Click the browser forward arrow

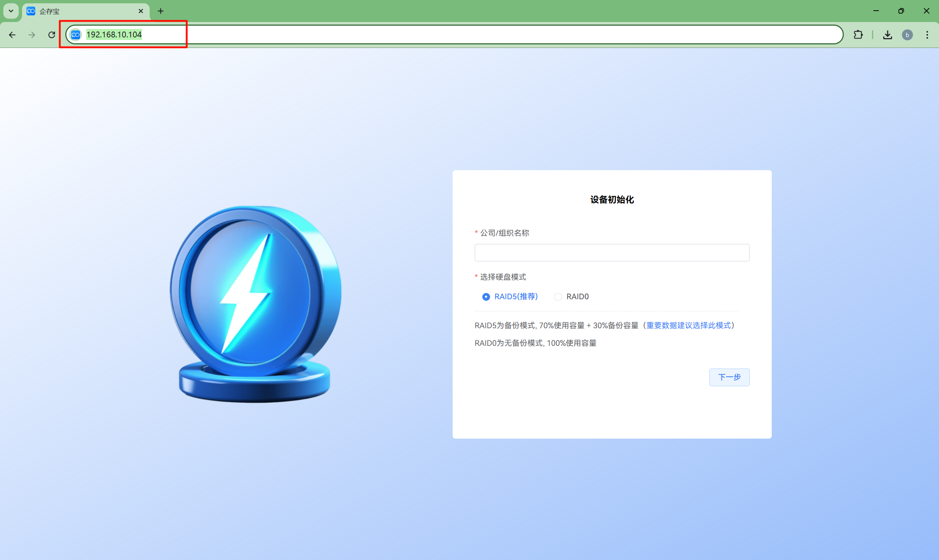32,35
